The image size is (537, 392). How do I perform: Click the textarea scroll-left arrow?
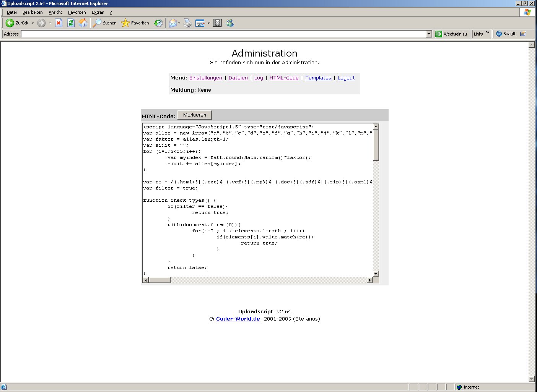pos(146,280)
